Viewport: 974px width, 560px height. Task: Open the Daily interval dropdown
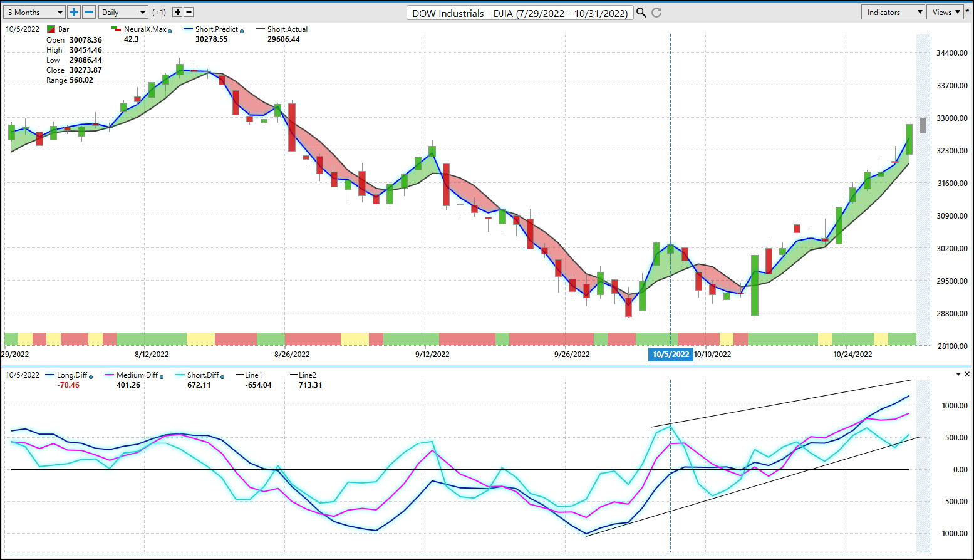tap(123, 12)
